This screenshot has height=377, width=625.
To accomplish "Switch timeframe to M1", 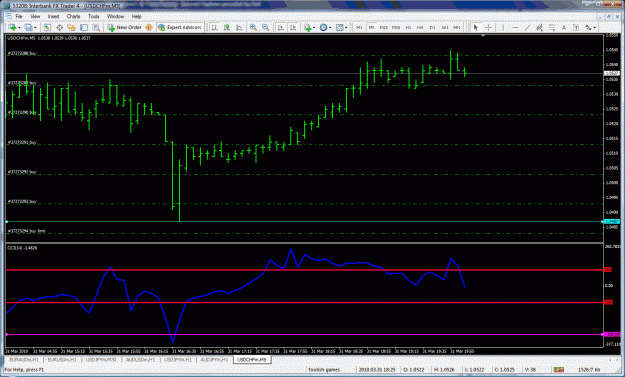I will click(x=359, y=27).
